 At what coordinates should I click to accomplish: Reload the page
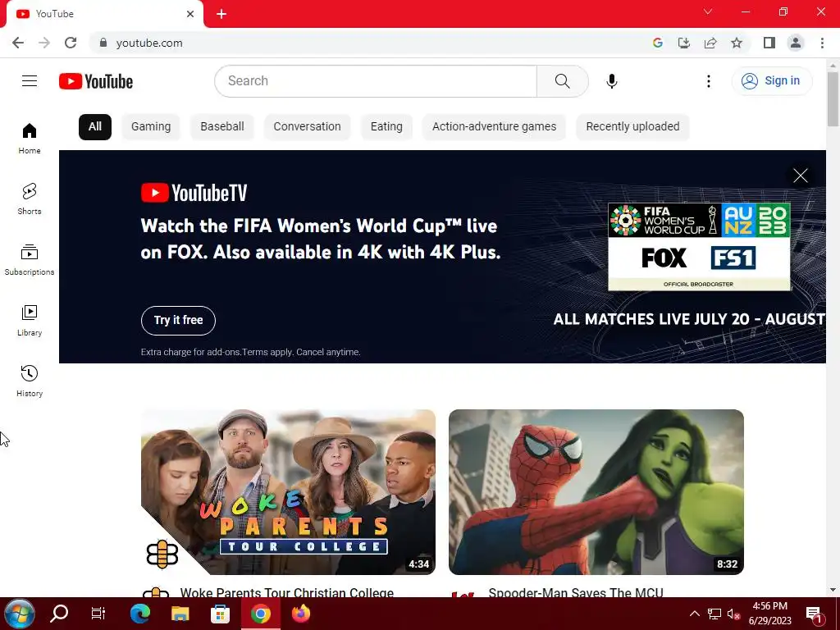coord(71,43)
